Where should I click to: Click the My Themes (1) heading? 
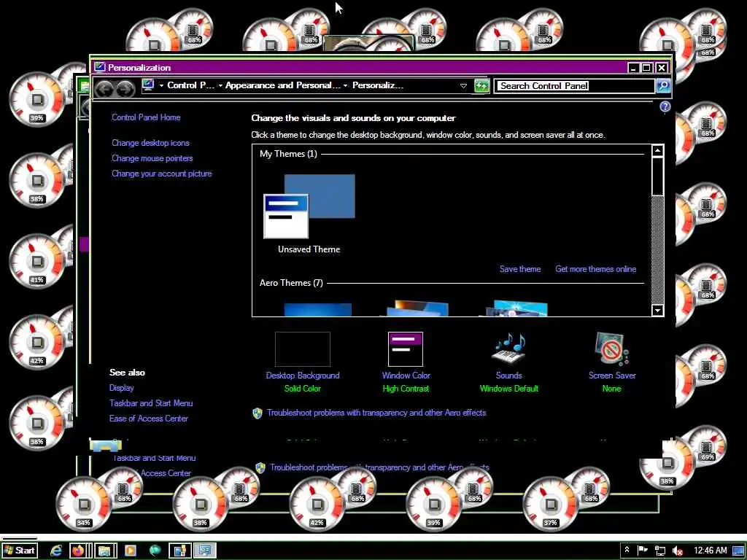[x=288, y=154]
